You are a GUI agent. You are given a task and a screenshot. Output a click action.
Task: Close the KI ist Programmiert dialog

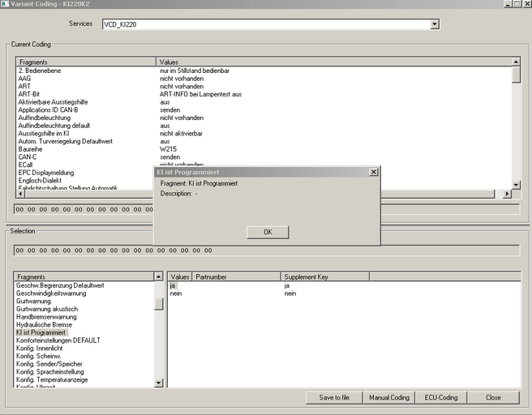(373, 172)
